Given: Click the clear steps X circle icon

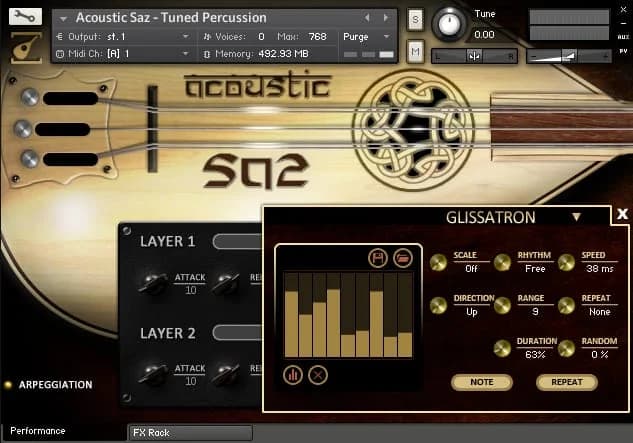Looking at the screenshot, I should point(318,375).
